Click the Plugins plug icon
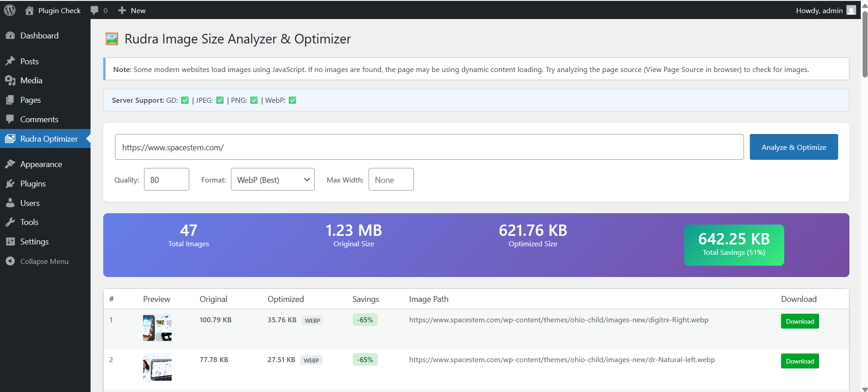Viewport: 868px width, 392px height. [x=10, y=184]
